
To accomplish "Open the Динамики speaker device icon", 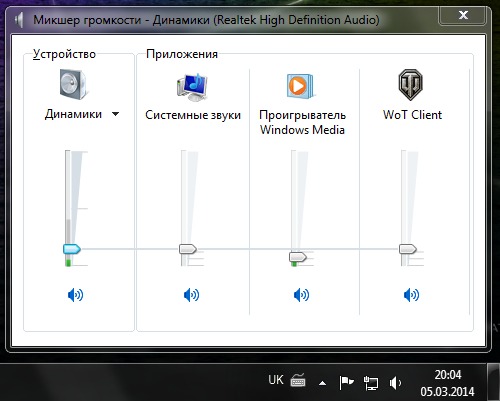I will pos(73,84).
